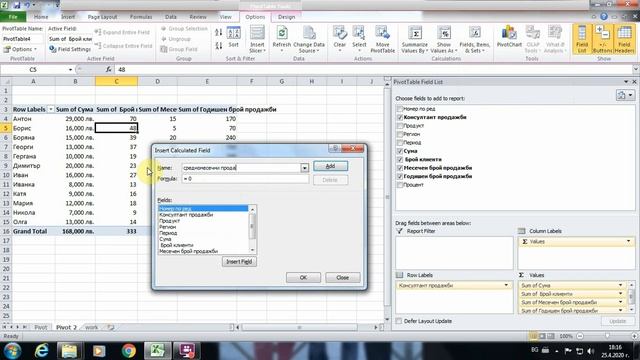Click OK in Insert Calculated Field dialog
Image resolution: width=640 pixels, height=360 pixels.
(x=303, y=278)
